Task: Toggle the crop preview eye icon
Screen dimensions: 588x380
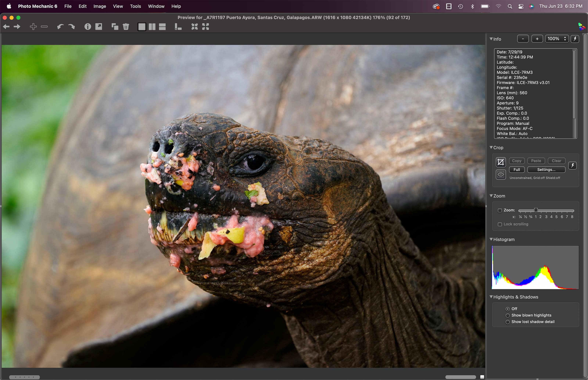Action: (x=501, y=174)
